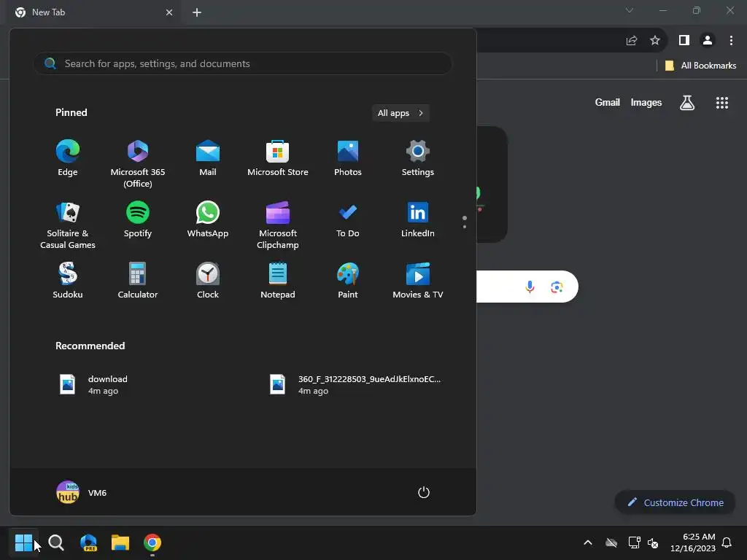Open Edge PRE from the taskbar
The image size is (747, 560).
pos(88,542)
